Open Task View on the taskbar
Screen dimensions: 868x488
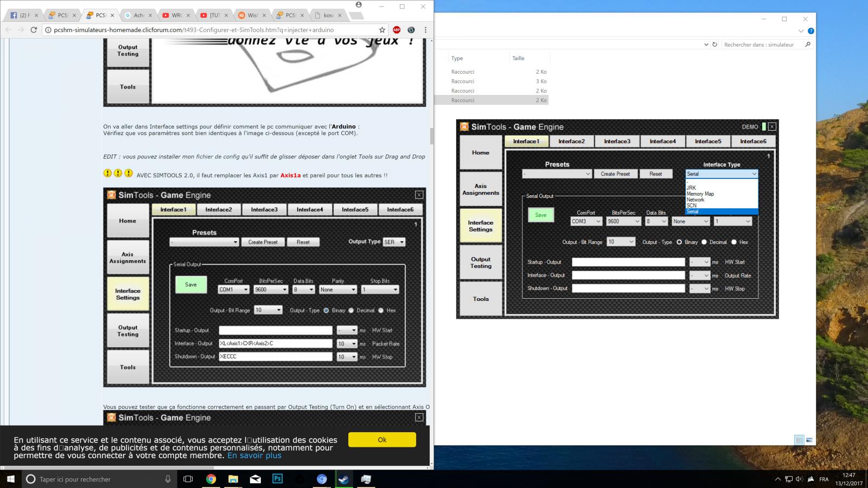pyautogui.click(x=188, y=479)
